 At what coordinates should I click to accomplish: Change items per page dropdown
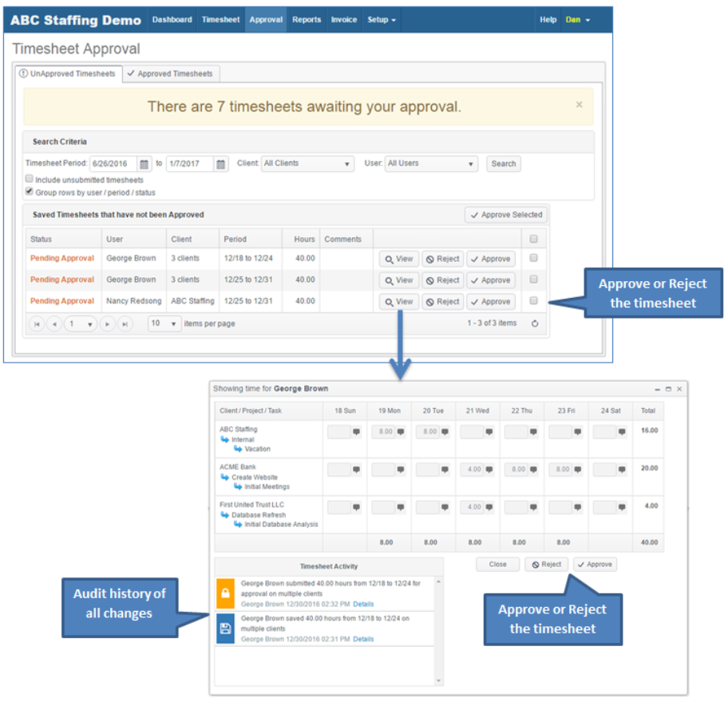[x=164, y=323]
